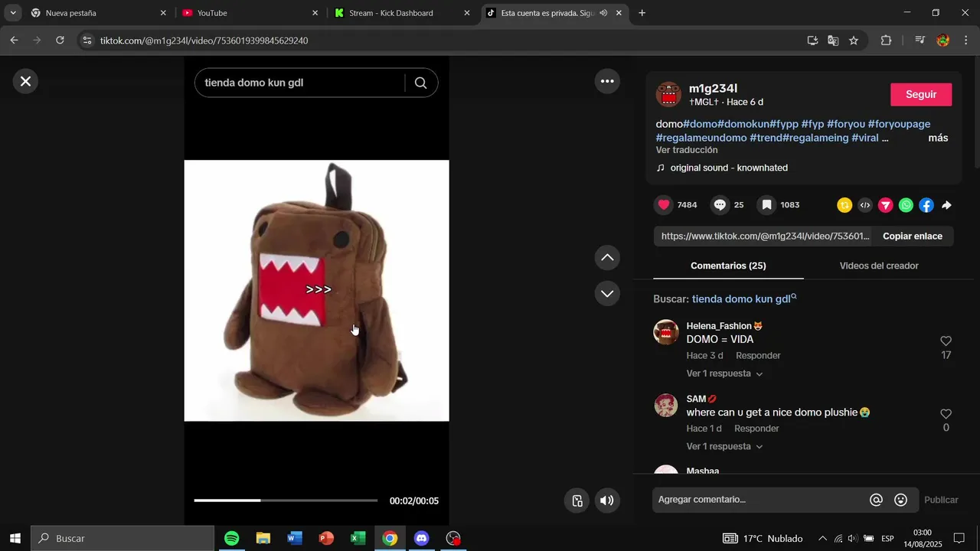This screenshot has width=980, height=551.
Task: Bookmark page with the star icon
Action: pos(854,41)
